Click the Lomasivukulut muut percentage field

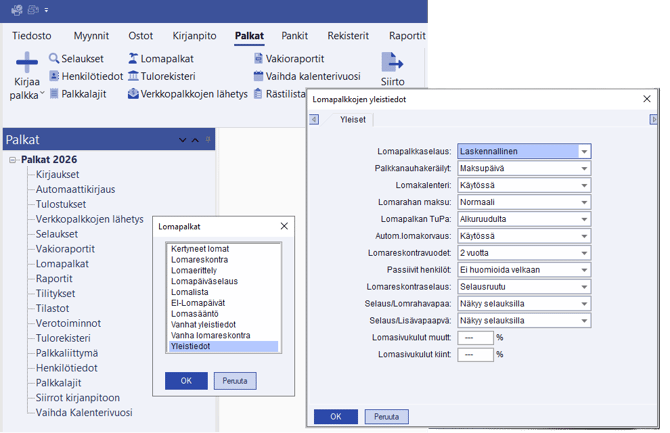tap(475, 338)
